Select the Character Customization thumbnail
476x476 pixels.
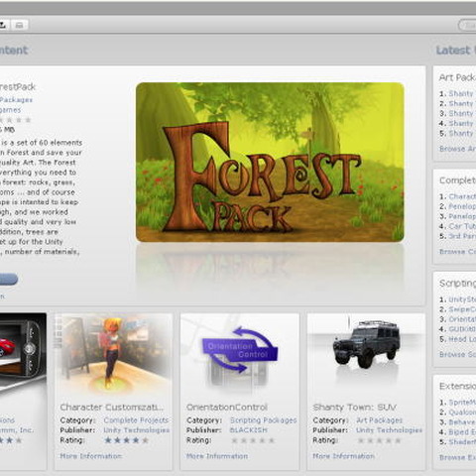pyautogui.click(x=113, y=355)
